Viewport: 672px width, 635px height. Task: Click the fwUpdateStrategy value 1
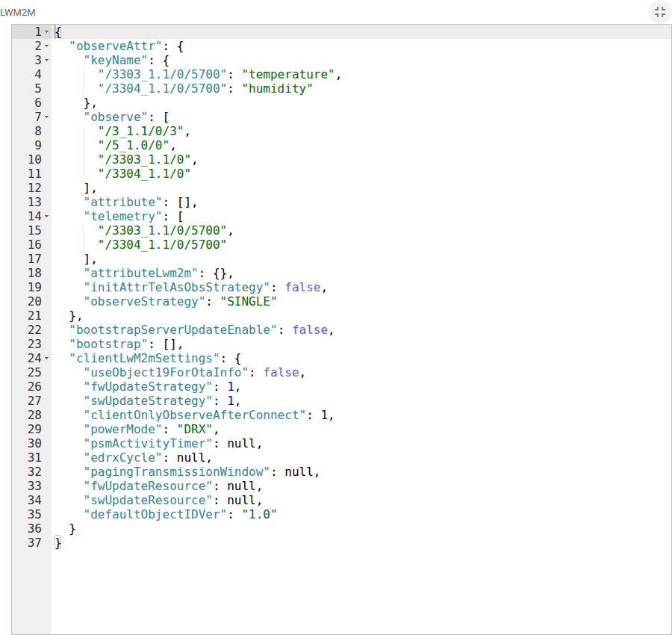click(231, 386)
